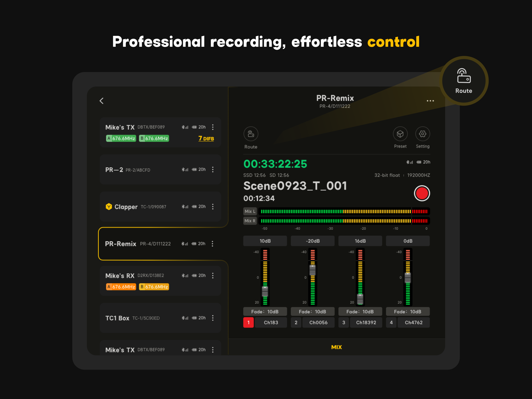This screenshot has height=399, width=532.
Task: Select orange A 676.6MHz channel on Mike's RX
Action: point(121,287)
